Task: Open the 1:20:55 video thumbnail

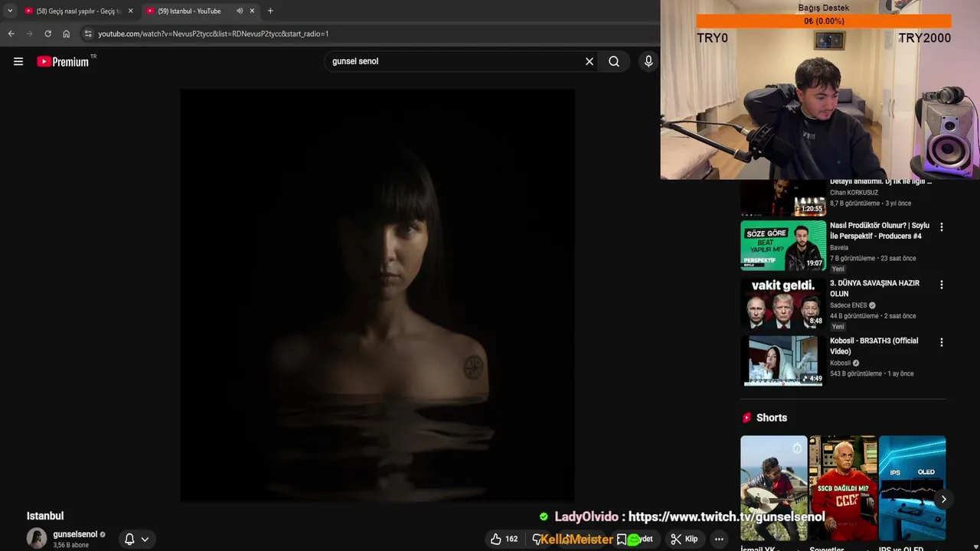Action: click(783, 197)
